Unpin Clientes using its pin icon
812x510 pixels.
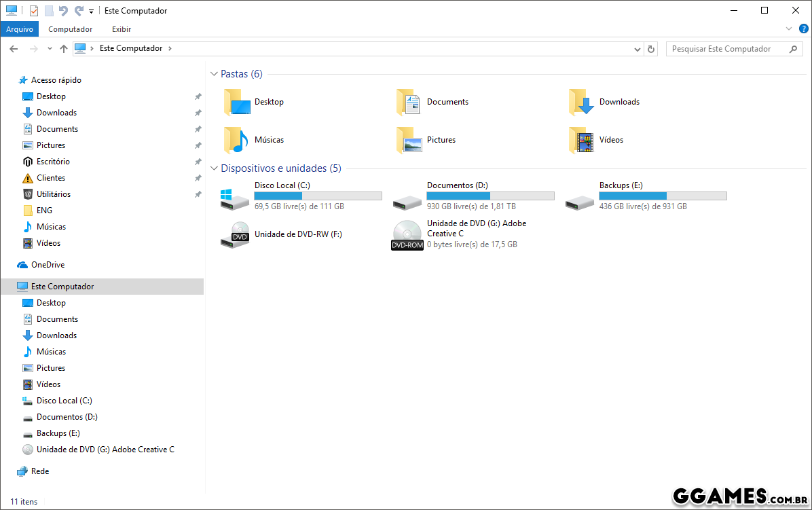(x=198, y=178)
